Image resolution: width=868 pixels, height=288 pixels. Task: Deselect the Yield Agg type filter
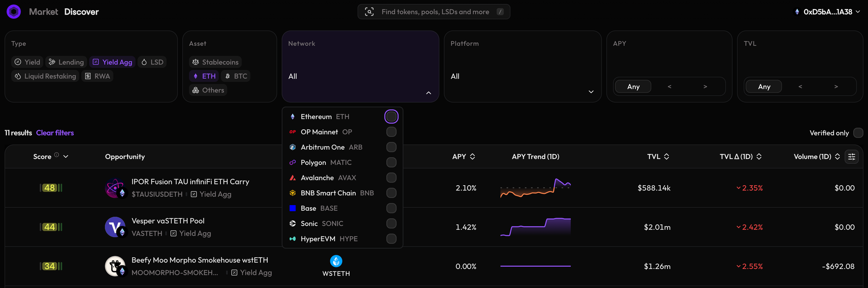[x=112, y=62]
